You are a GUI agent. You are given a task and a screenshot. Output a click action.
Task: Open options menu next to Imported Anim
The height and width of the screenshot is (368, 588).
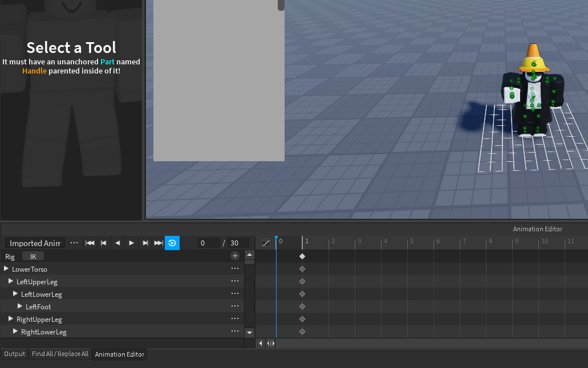pos(74,243)
